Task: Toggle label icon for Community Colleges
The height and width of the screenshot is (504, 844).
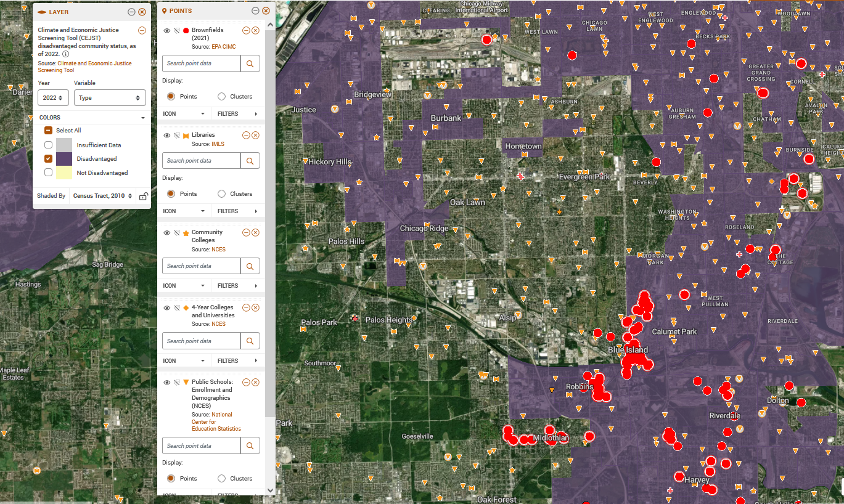Action: click(176, 233)
